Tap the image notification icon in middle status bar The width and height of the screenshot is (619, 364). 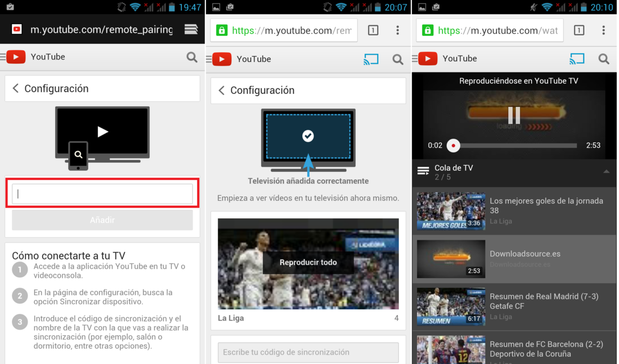pyautogui.click(x=216, y=7)
